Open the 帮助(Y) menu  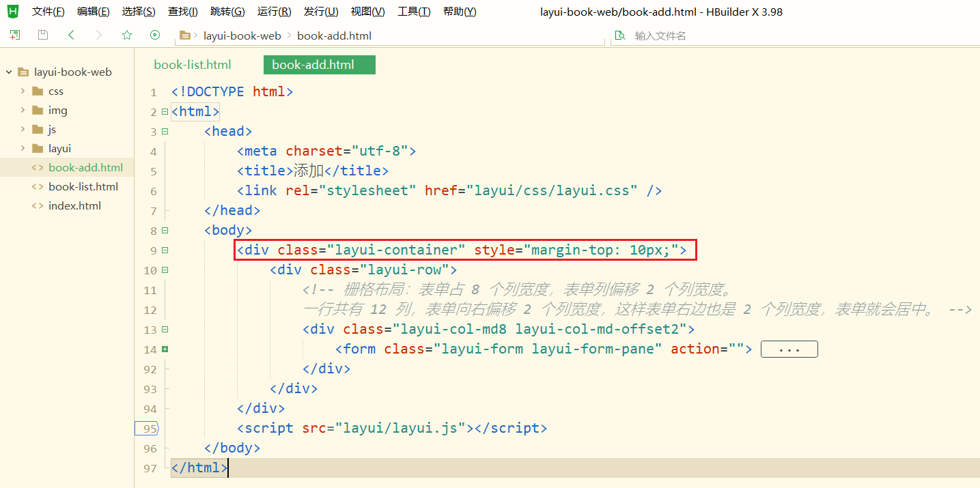tap(460, 12)
